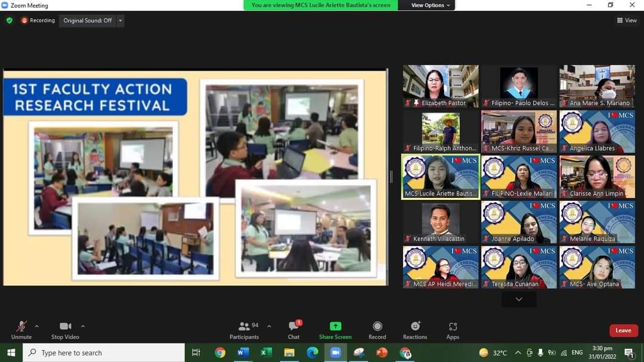Open the Reactions emoji panel
Screen dimensions: 644x362
tap(415, 330)
